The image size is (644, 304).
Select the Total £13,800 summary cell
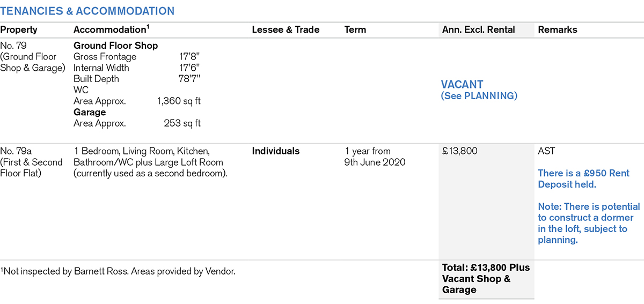pyautogui.click(x=486, y=278)
